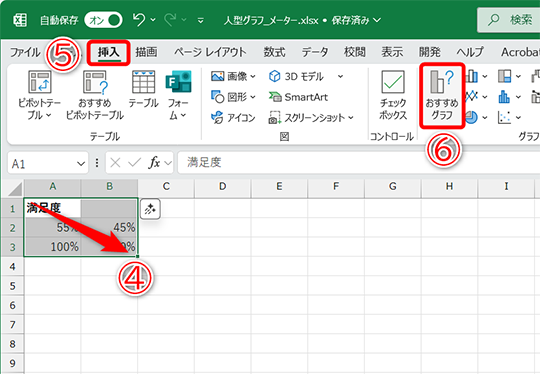Click cell A3 containing 100%
This screenshot has height=374, width=540.
52,247
